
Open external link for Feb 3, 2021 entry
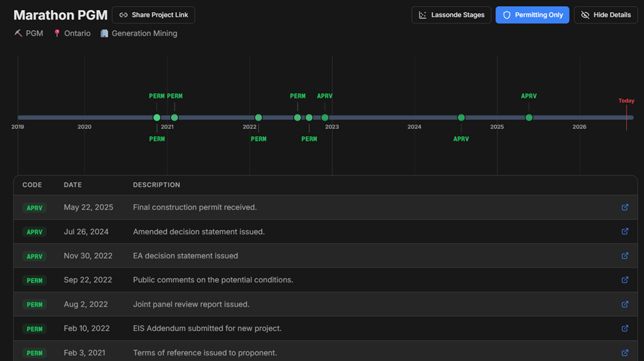625,353
